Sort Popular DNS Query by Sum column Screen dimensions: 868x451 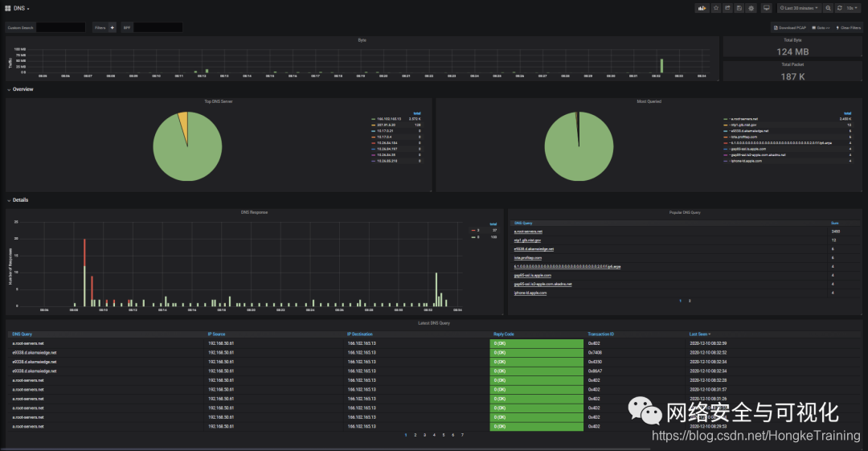tap(835, 223)
